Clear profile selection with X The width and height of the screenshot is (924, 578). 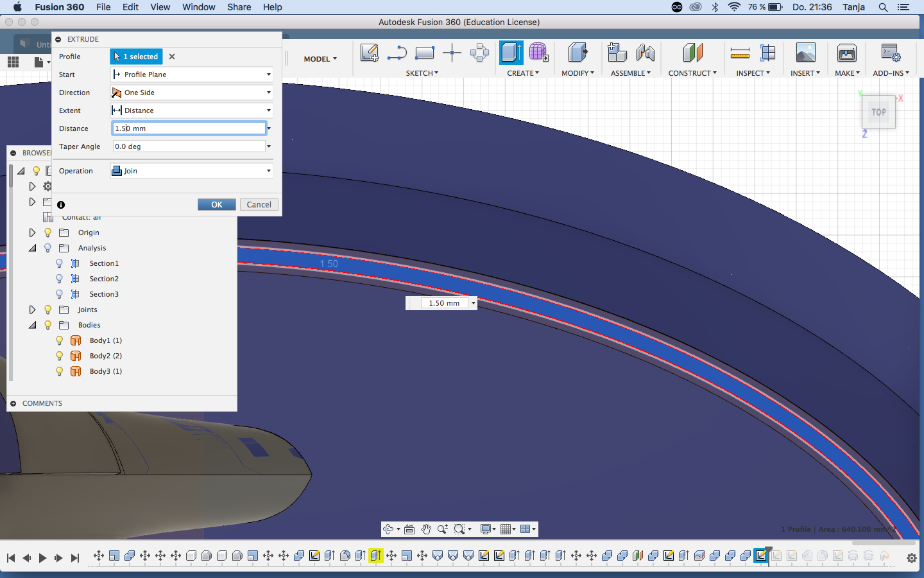coord(172,57)
